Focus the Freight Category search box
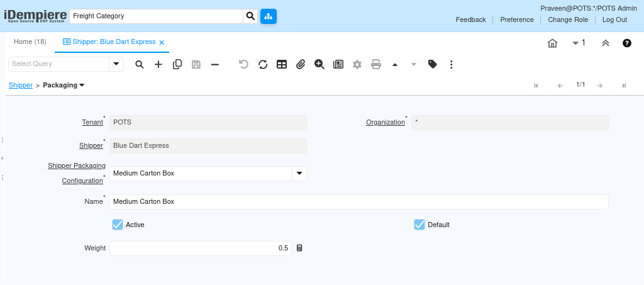 [157, 16]
